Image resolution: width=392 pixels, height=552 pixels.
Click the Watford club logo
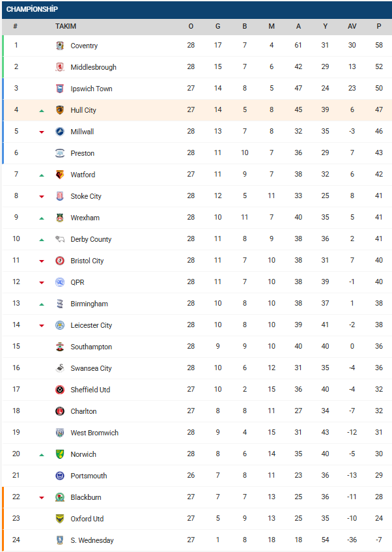(60, 175)
